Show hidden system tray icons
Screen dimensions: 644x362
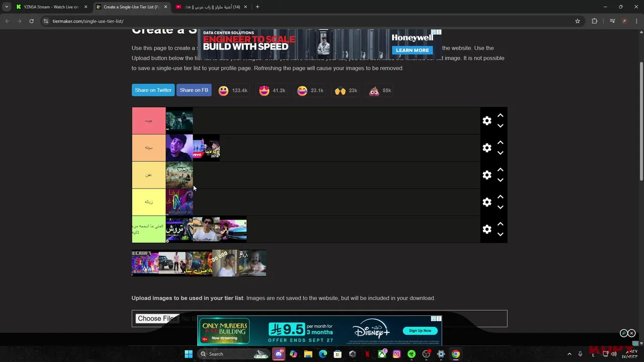pos(570,354)
